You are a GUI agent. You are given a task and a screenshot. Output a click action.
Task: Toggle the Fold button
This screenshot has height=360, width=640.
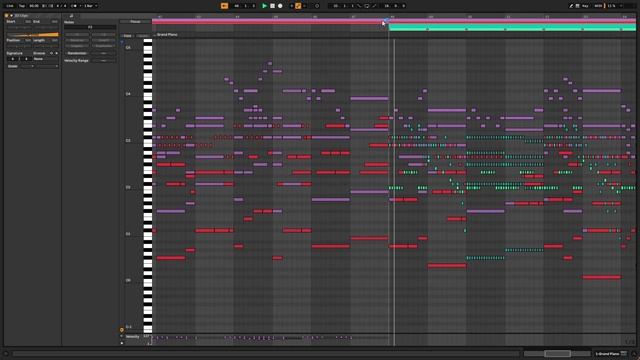[127, 36]
